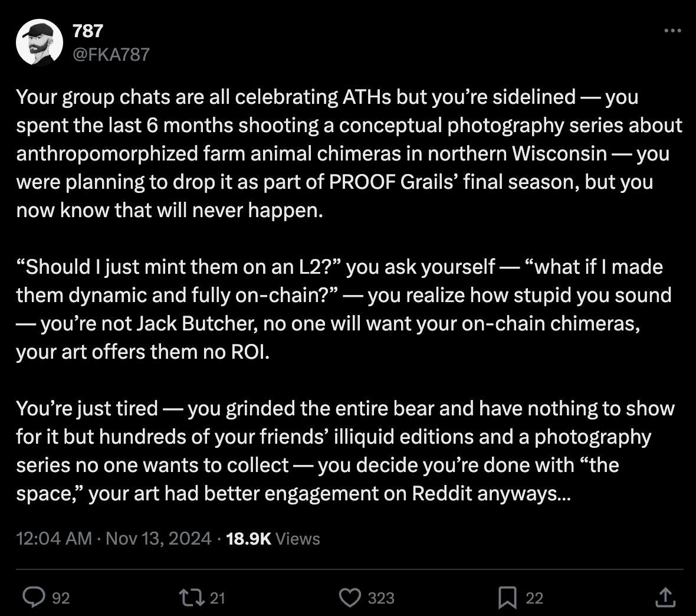Retweet this post via the repost icon
The width and height of the screenshot is (696, 616).
[191, 597]
